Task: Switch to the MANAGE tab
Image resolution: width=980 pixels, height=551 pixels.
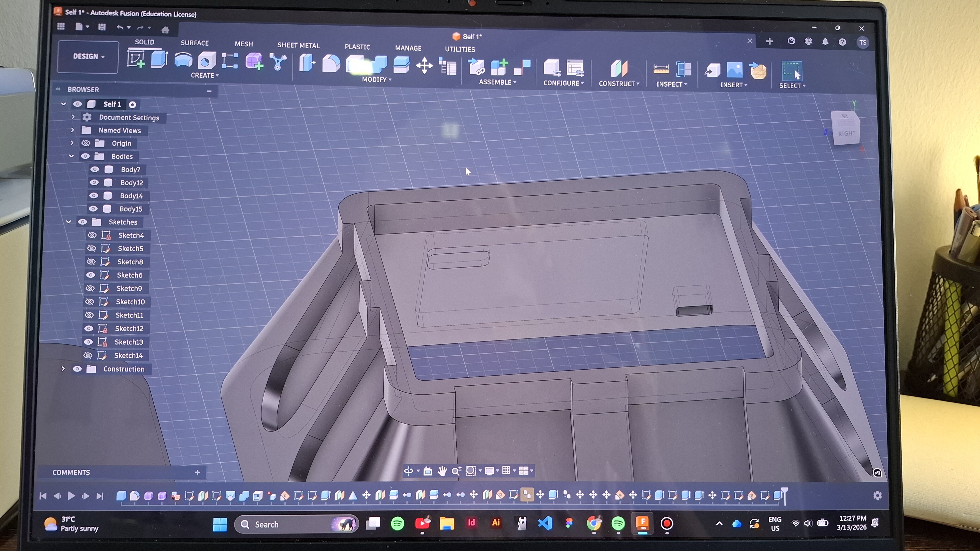Action: pos(408,48)
